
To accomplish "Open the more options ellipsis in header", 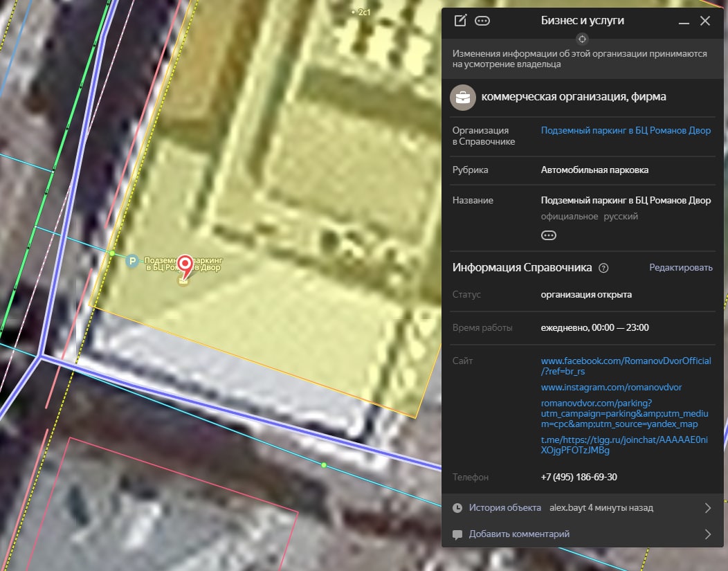I will coord(482,21).
